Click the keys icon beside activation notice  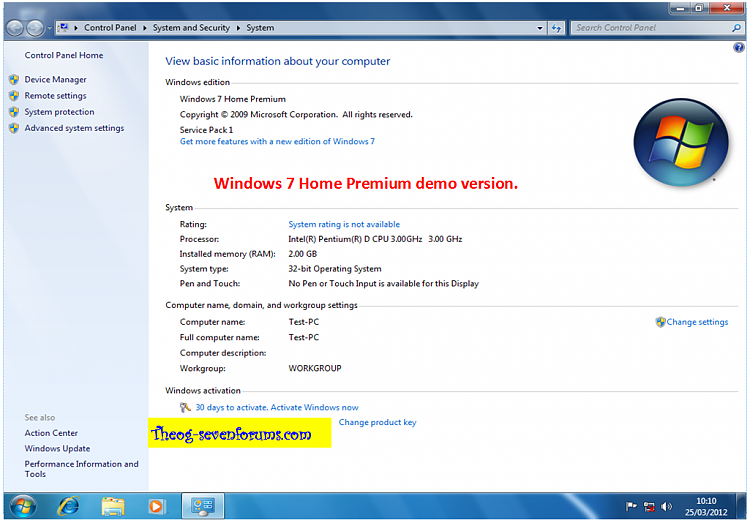tap(185, 407)
